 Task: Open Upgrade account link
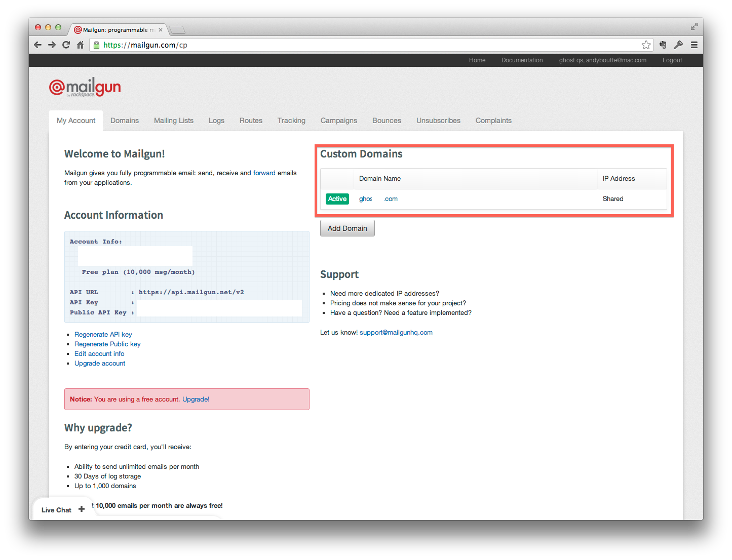click(x=100, y=364)
